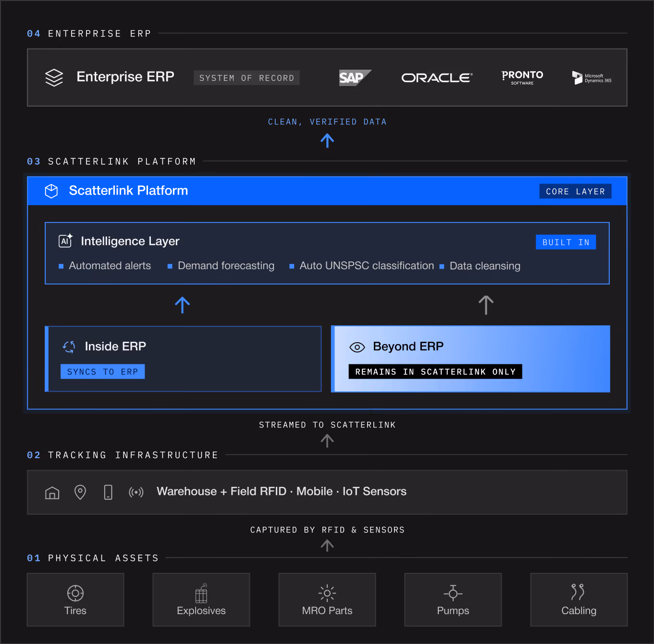Click the CAPTURED BY RFID & SENSORS label
This screenshot has height=644, width=654.
(327, 530)
